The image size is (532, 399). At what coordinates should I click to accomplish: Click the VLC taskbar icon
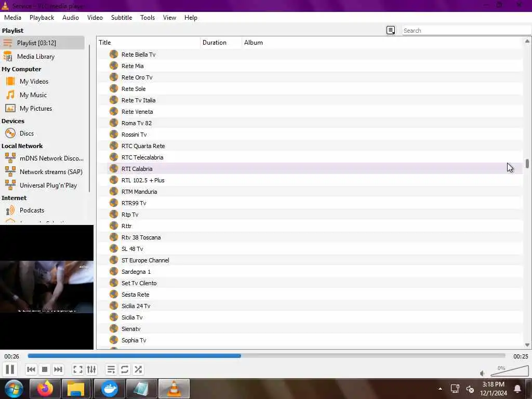[174, 389]
